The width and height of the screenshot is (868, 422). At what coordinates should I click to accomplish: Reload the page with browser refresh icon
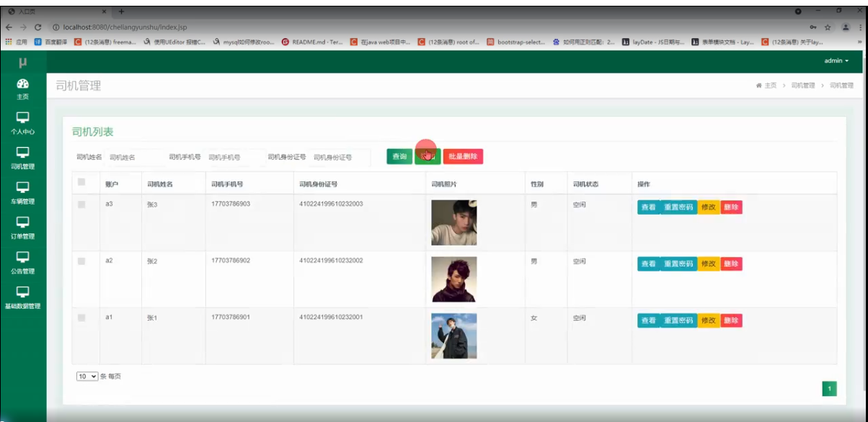click(x=37, y=27)
